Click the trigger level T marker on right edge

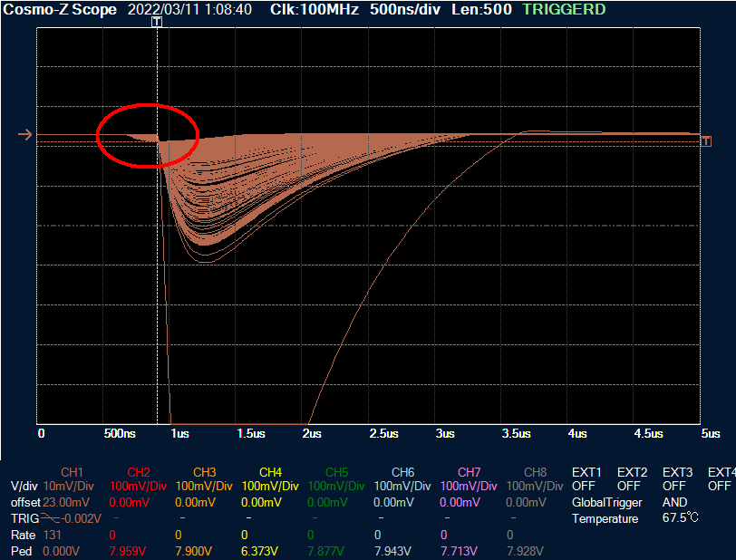(707, 140)
